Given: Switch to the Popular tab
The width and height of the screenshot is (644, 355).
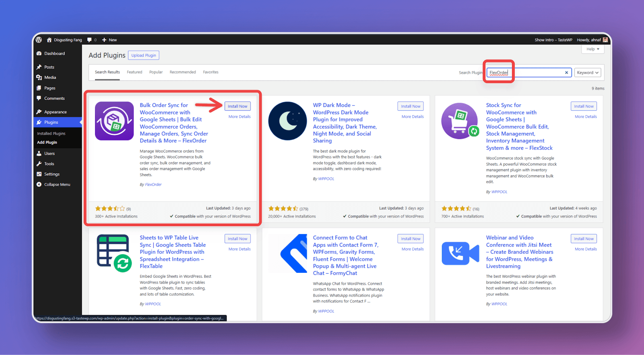Looking at the screenshot, I should (x=156, y=72).
